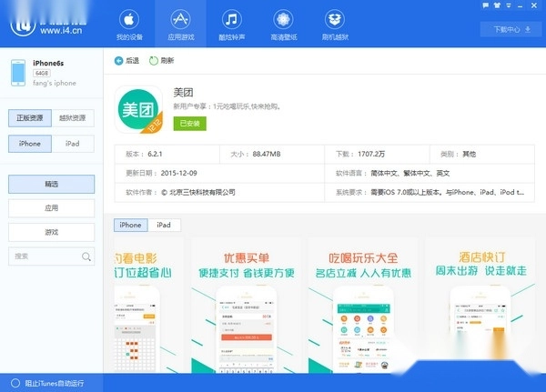This screenshot has width=546, height=392.
Task: Select 越狱资源 source toggle
Action: tap(73, 118)
